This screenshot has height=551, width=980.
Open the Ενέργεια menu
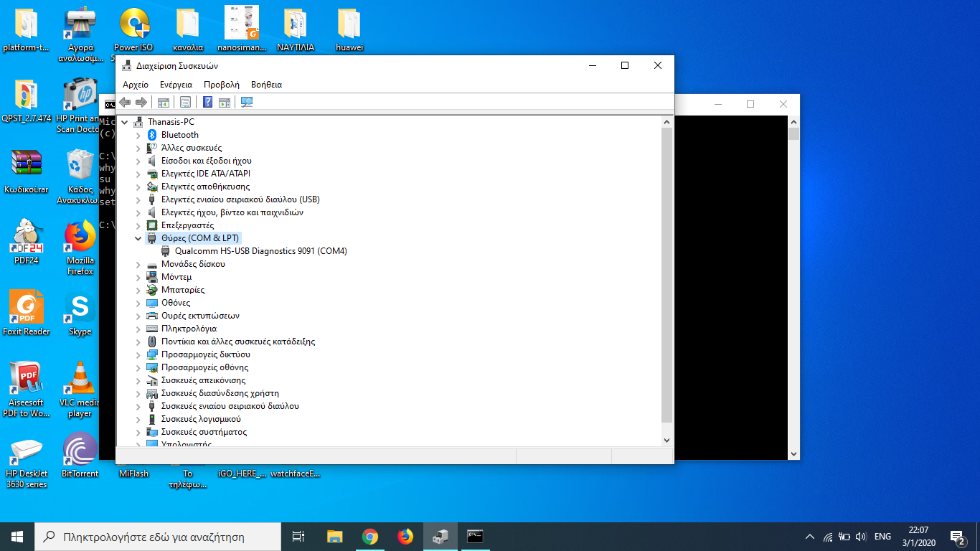coord(176,85)
